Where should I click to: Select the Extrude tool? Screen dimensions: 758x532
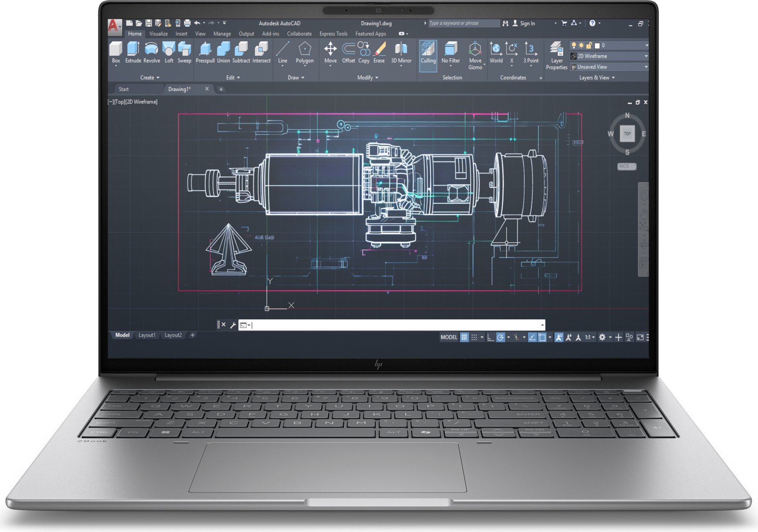[x=133, y=52]
